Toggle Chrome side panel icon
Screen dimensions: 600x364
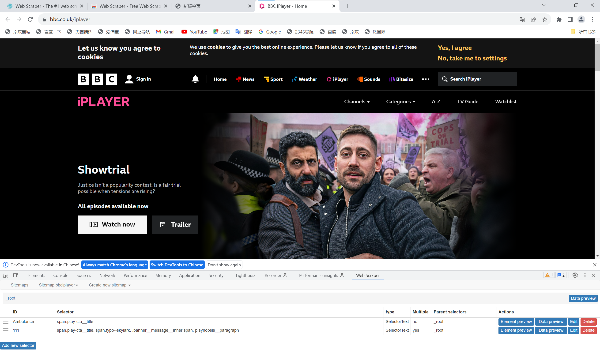[x=570, y=19]
